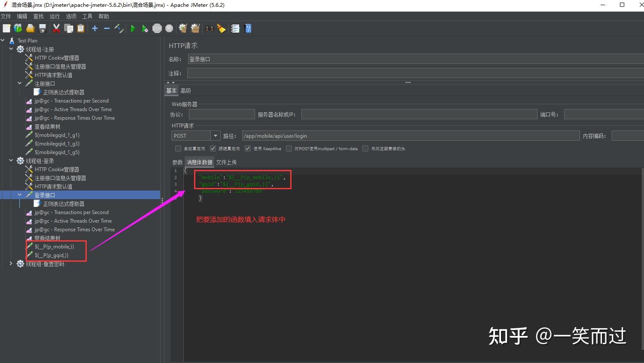Select 正则表达式提取器 under 登录接口

[64, 204]
